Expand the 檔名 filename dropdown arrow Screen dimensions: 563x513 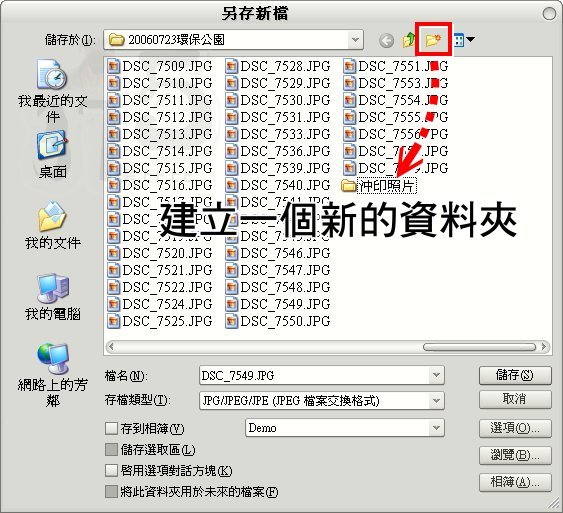(436, 376)
